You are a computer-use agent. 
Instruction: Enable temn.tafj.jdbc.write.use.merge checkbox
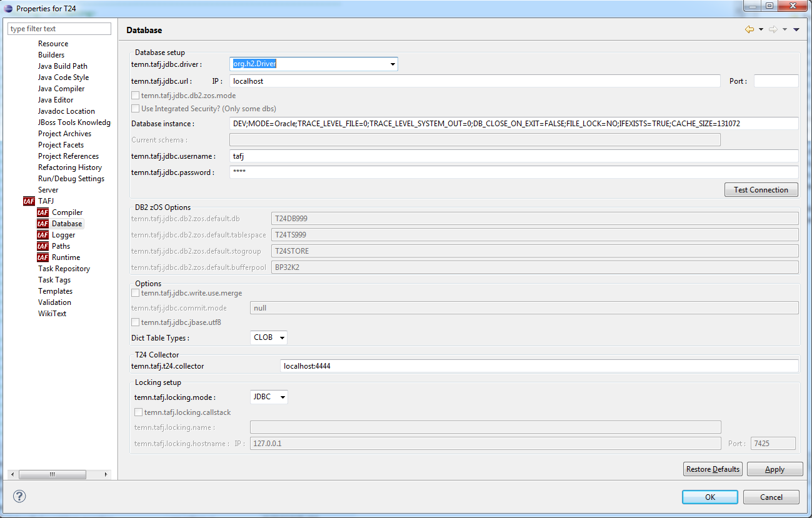[136, 293]
